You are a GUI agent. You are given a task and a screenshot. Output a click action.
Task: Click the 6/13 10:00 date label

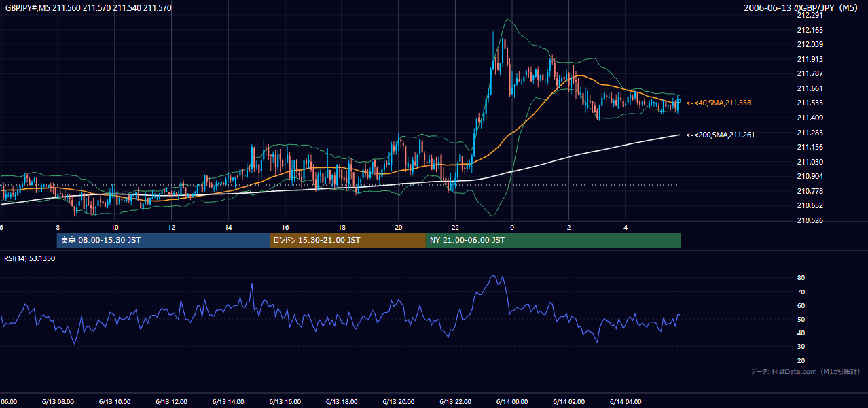point(115,401)
